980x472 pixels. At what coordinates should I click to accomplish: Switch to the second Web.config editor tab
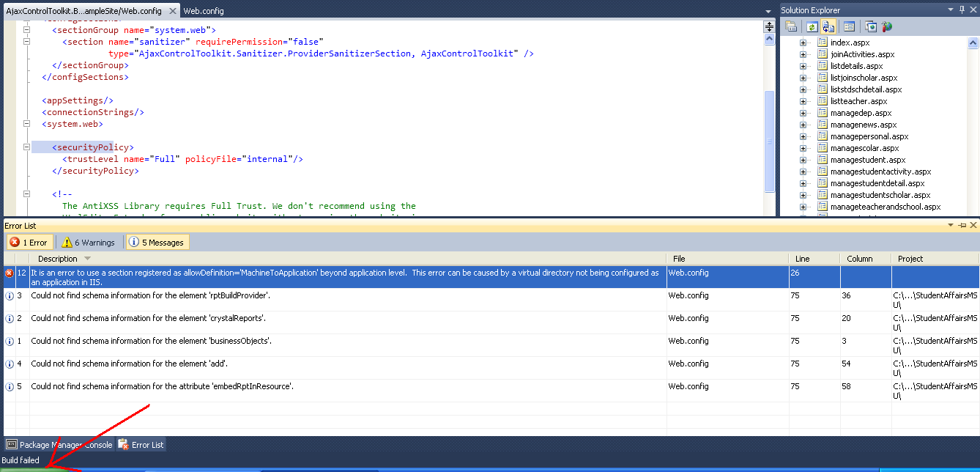point(204,11)
